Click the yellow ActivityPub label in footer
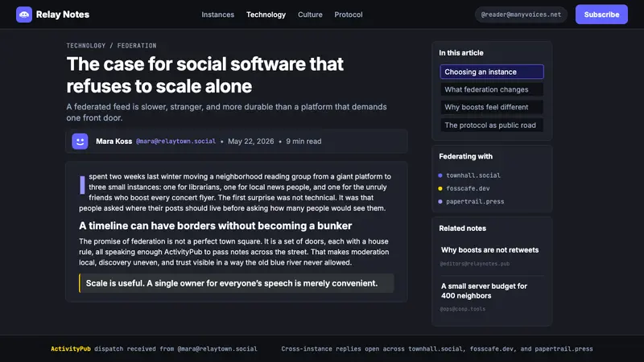This screenshot has width=644, height=362. tap(71, 349)
